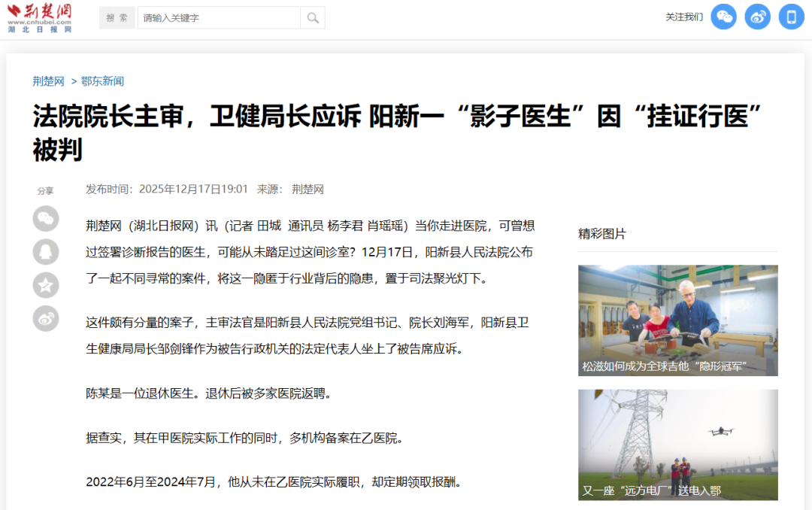Click the 关注我们 text
This screenshot has width=812, height=510.
click(x=684, y=17)
